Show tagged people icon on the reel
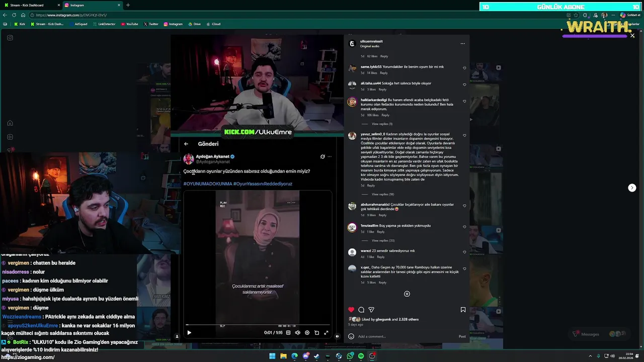 (177, 336)
